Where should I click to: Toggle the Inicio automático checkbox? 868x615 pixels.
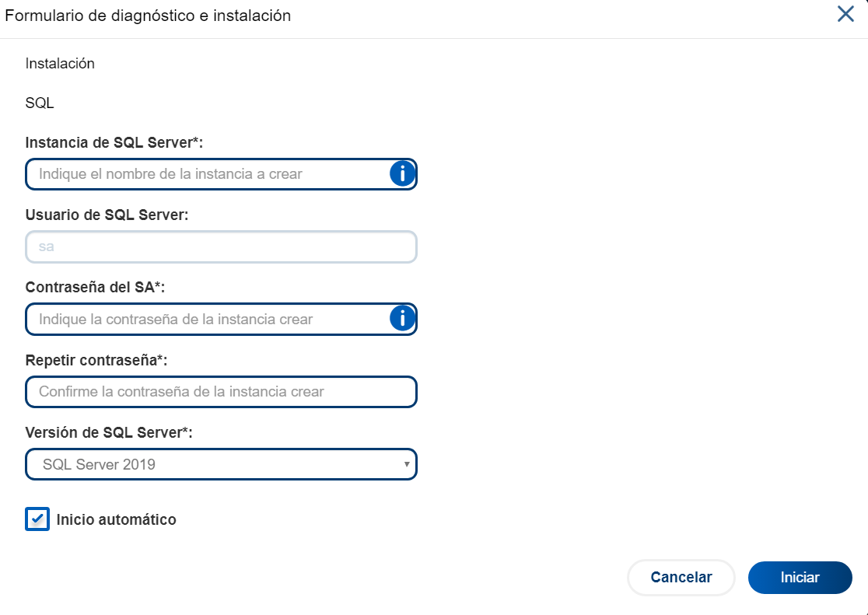pyautogui.click(x=37, y=519)
